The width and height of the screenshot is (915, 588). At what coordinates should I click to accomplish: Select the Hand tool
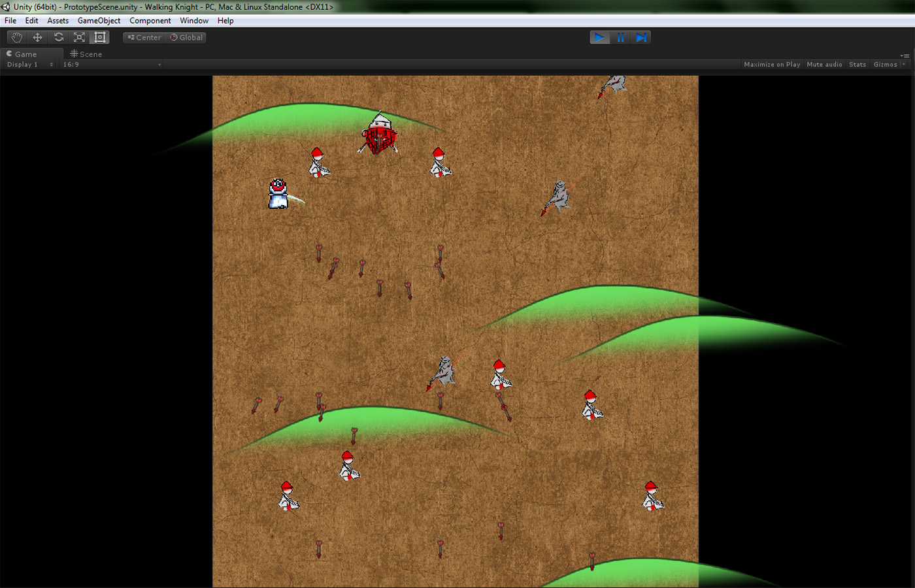click(x=17, y=37)
